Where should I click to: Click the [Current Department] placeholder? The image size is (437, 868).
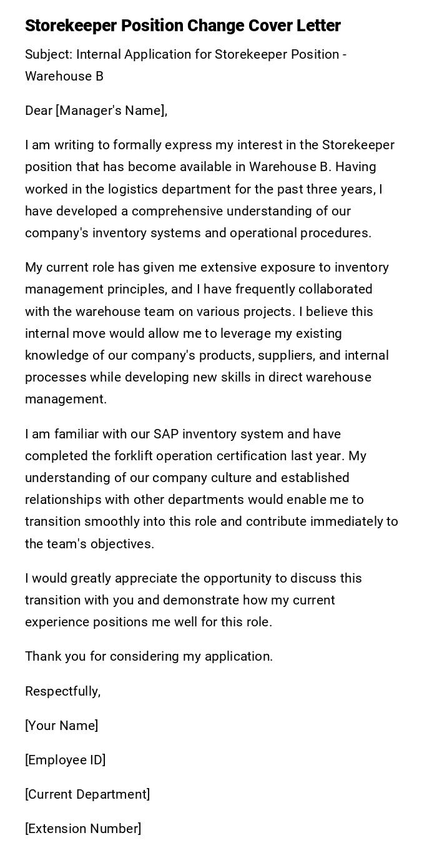87,794
